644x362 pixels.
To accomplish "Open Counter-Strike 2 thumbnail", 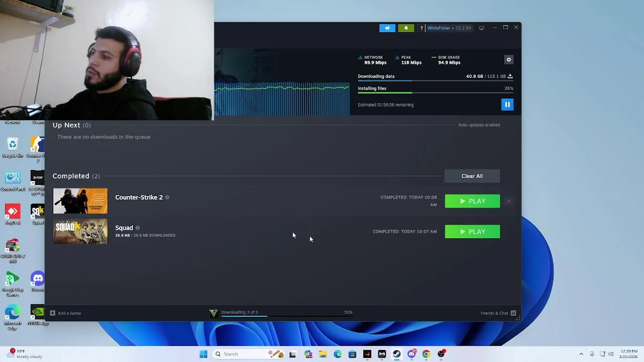I will tap(80, 201).
